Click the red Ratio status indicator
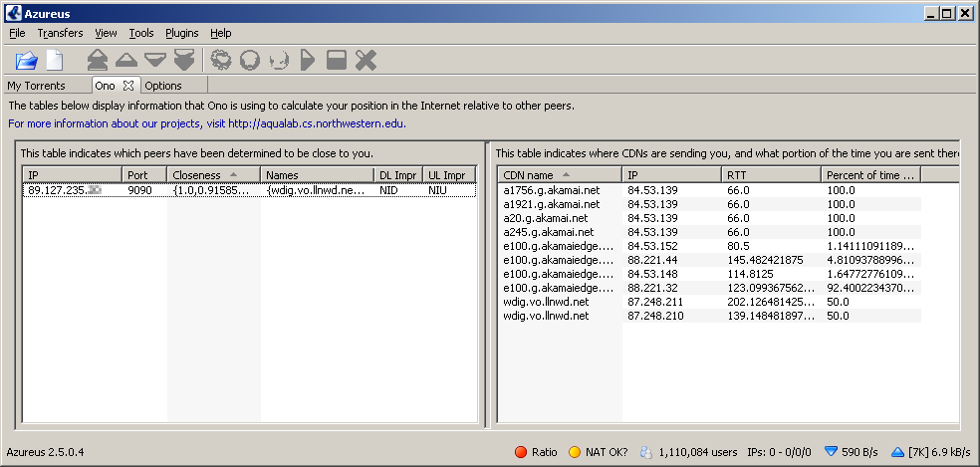980x467 pixels. pyautogui.click(x=521, y=451)
